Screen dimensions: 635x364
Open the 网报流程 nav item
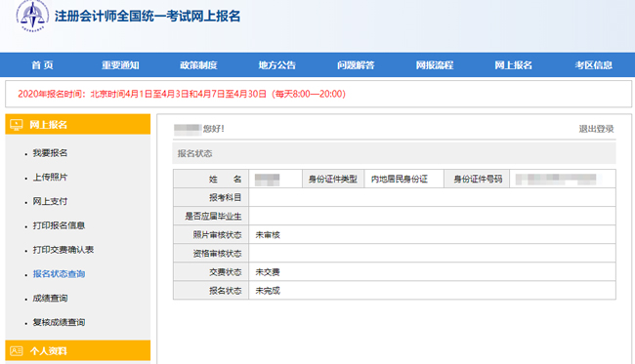point(435,65)
